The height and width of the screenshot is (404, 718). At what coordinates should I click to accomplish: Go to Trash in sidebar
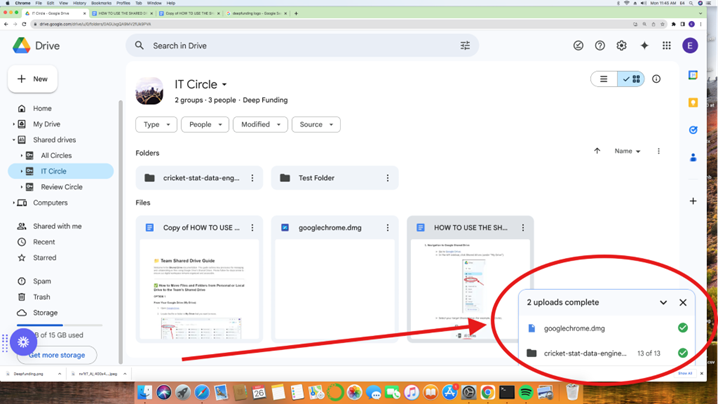(41, 297)
